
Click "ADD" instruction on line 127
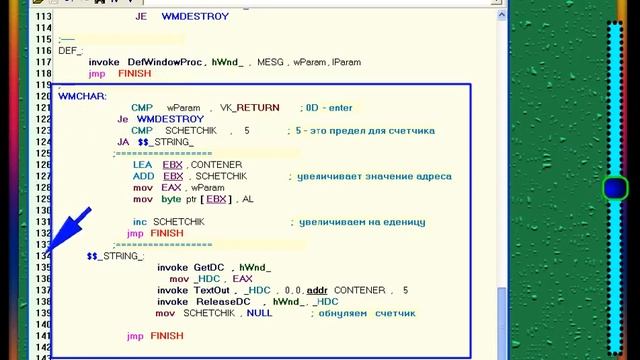point(143,176)
